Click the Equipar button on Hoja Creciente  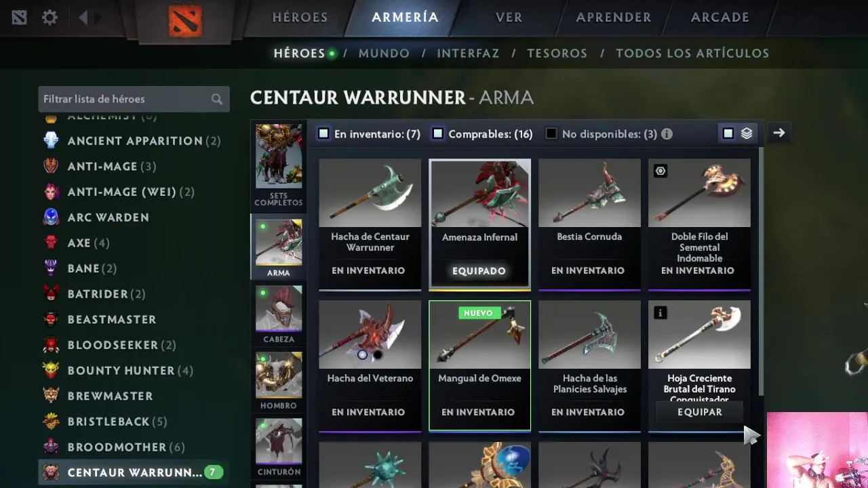click(x=700, y=412)
